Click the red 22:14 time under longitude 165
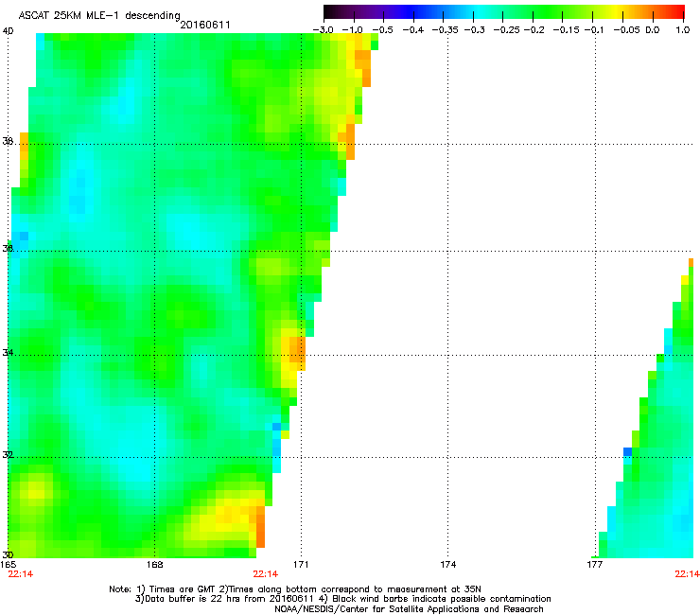 (21, 574)
